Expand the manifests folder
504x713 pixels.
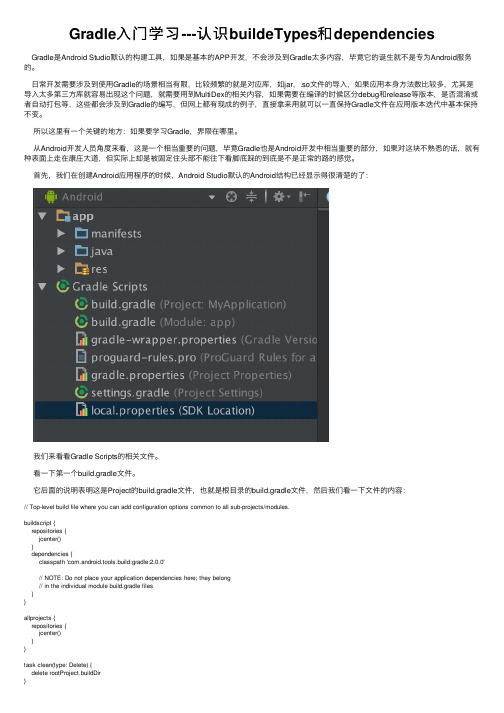pos(61,233)
